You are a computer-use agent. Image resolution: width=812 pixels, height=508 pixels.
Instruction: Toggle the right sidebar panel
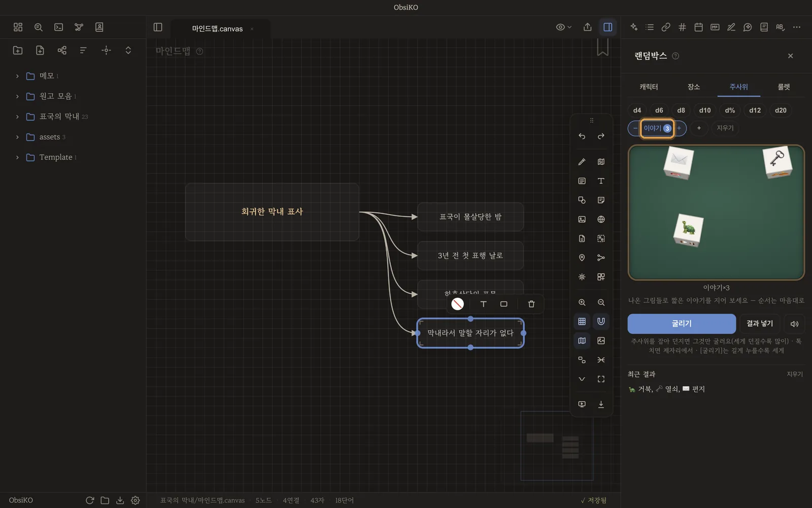pos(607,27)
